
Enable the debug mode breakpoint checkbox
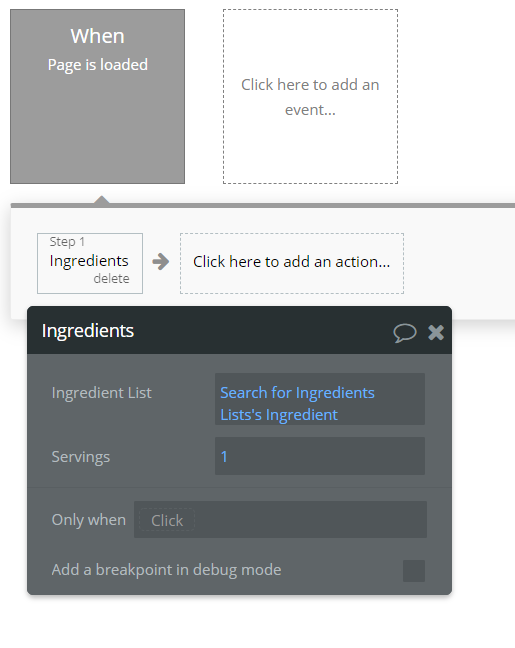[414, 571]
